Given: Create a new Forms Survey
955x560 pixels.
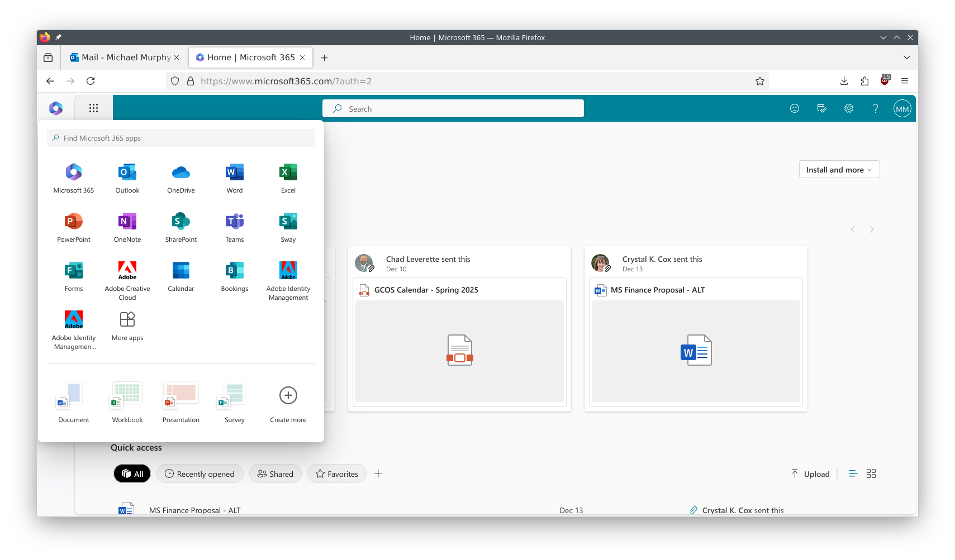Looking at the screenshot, I should tap(235, 402).
